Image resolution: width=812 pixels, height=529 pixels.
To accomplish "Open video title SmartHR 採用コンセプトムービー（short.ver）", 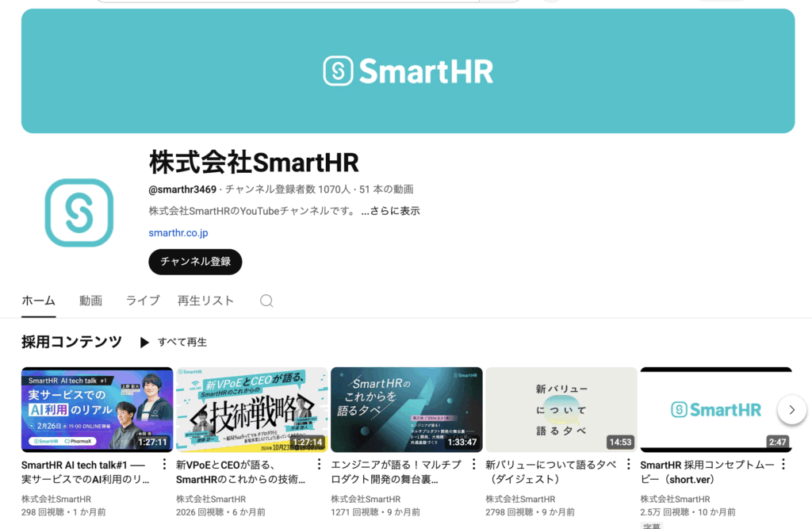I will coord(707,472).
